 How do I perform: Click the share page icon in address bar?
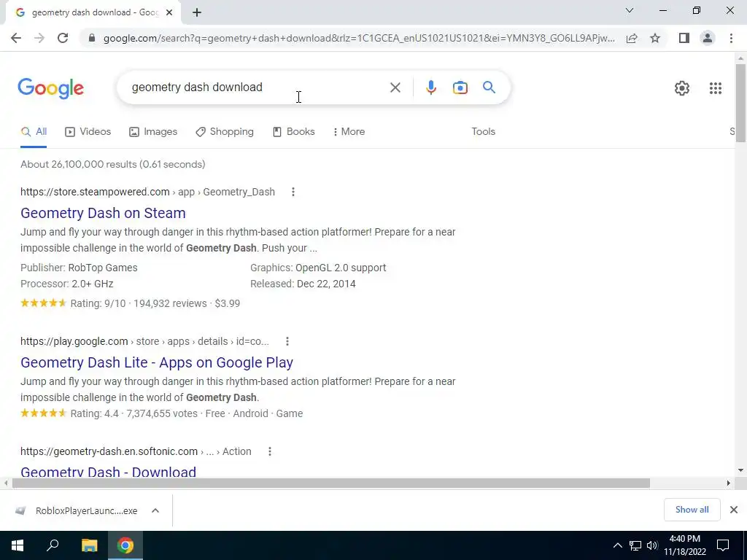[632, 38]
